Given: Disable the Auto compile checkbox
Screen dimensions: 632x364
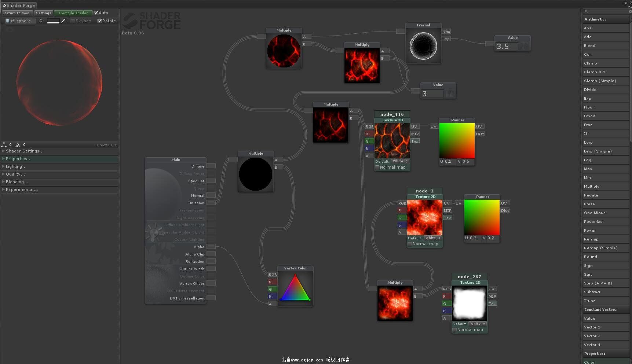Looking at the screenshot, I should click(x=96, y=13).
